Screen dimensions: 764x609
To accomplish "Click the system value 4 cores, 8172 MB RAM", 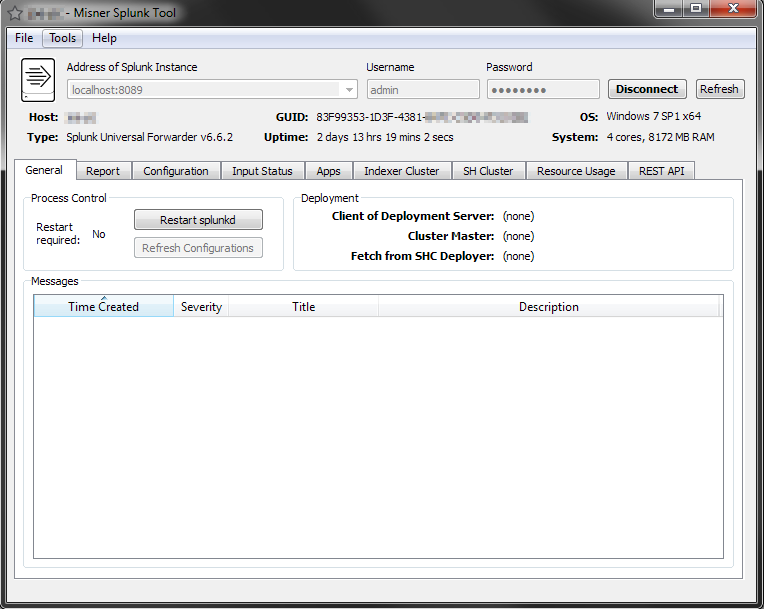I will (x=660, y=137).
